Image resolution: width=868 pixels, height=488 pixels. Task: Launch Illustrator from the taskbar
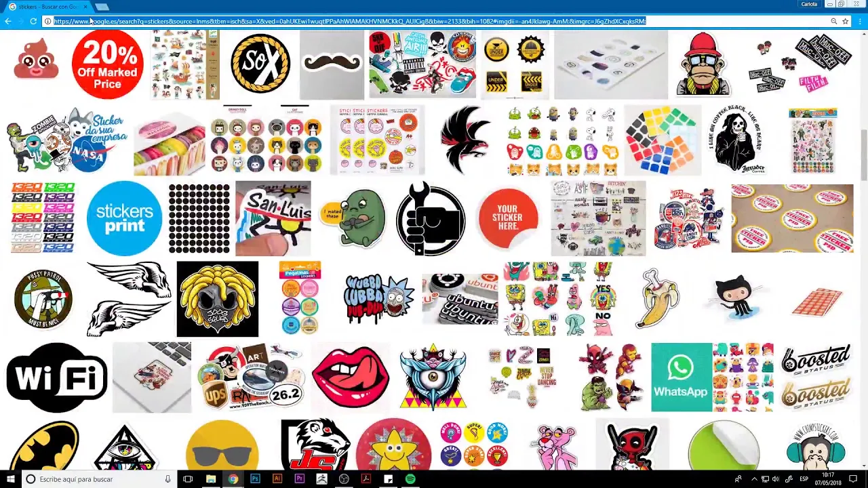click(x=277, y=479)
